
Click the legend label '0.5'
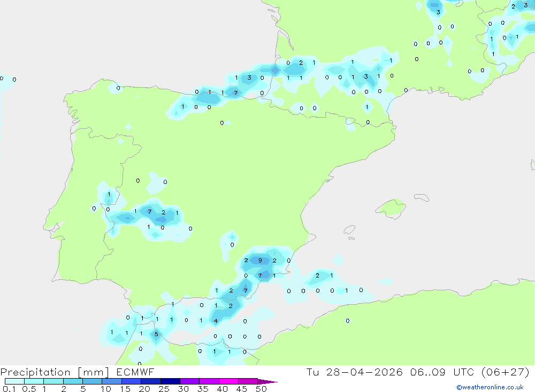(29, 389)
